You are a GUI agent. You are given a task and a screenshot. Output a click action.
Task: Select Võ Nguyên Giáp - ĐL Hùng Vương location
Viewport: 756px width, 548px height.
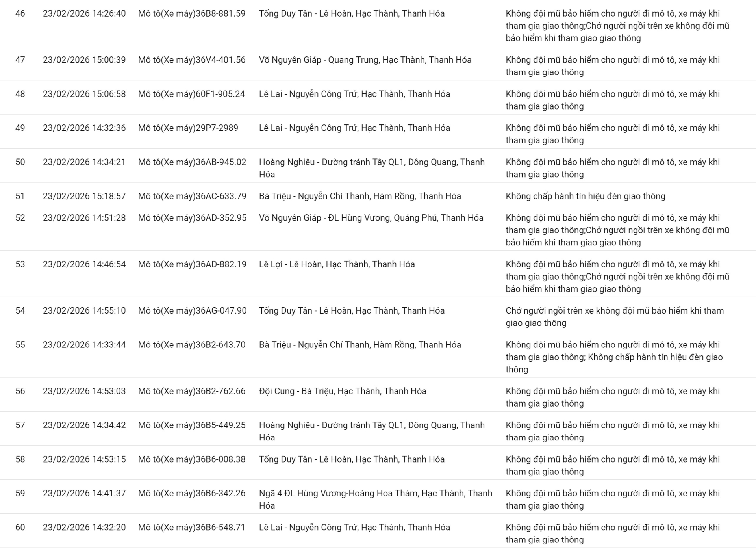[x=371, y=218]
